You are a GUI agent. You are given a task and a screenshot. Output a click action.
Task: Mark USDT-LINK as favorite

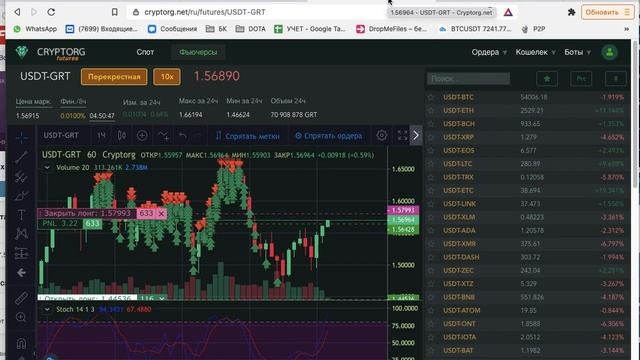(431, 204)
